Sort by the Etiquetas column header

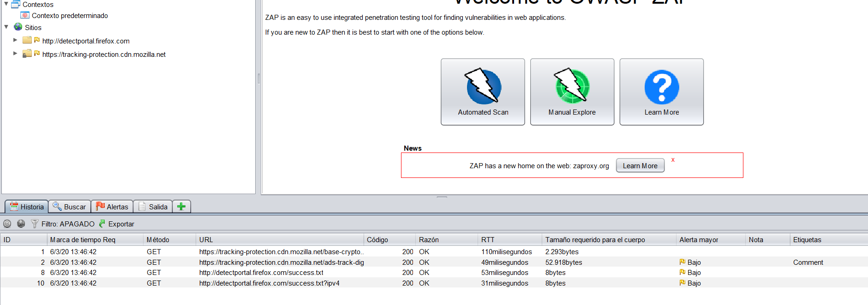[x=829, y=239]
